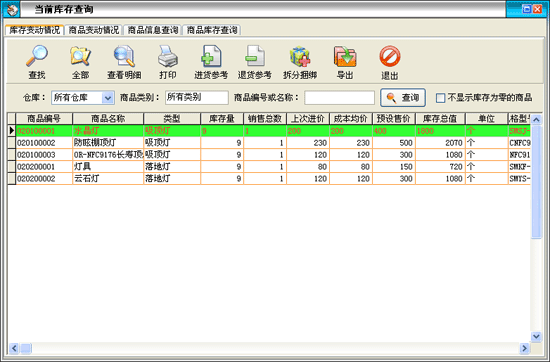The image size is (550, 362).
Task: Click the 打印 printer icon
Action: (168, 56)
